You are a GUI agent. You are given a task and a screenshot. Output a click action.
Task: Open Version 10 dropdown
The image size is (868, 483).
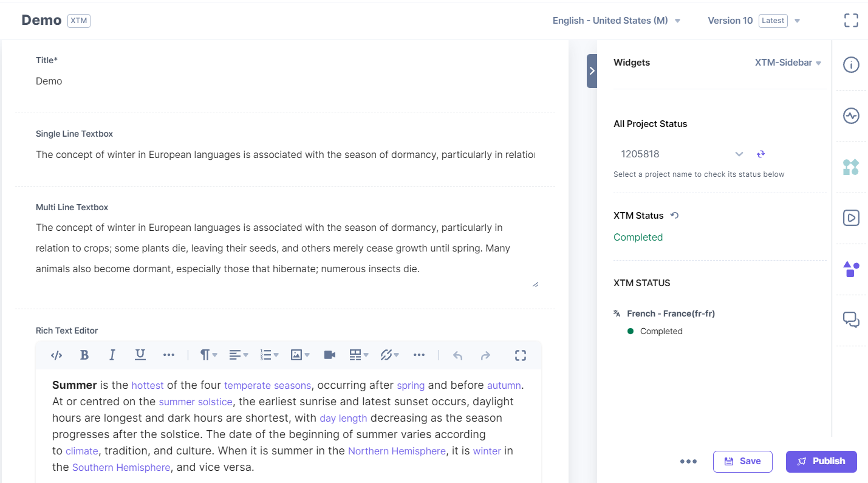[754, 21]
